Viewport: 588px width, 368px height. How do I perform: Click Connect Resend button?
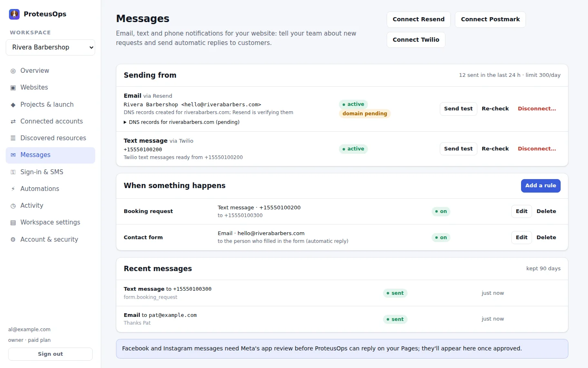[419, 20]
